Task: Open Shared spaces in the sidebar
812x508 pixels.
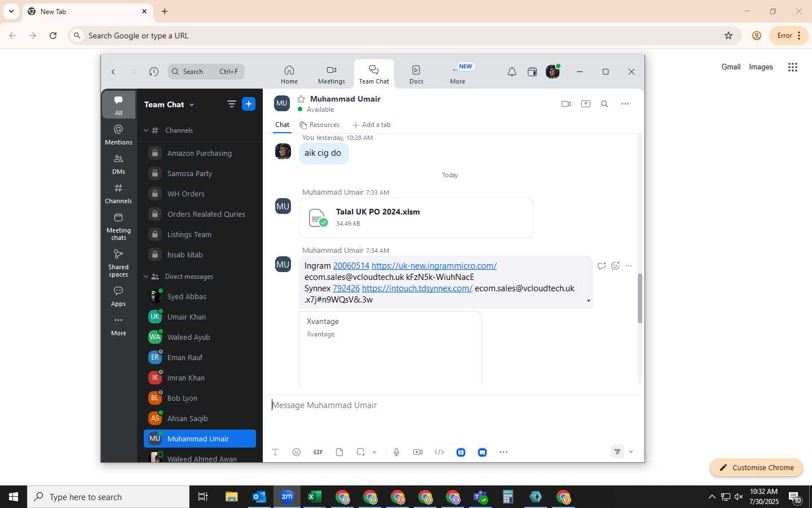Action: 118,263
